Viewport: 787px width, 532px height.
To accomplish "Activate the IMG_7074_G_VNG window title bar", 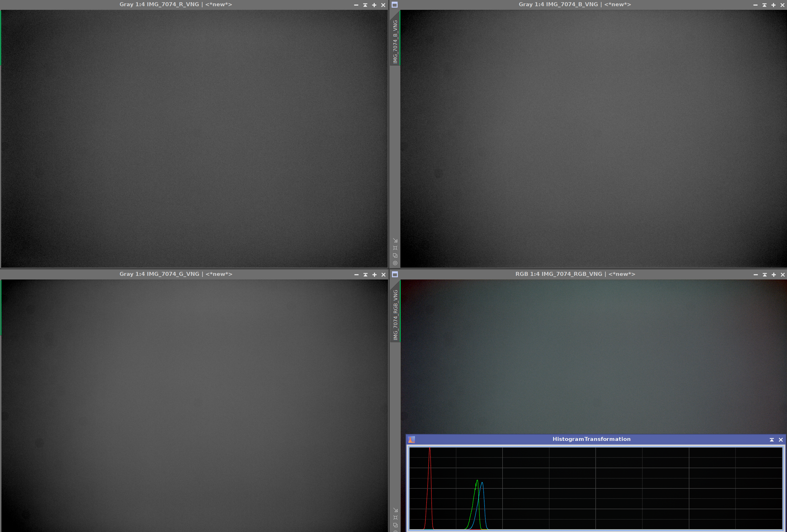I will tap(176, 274).
